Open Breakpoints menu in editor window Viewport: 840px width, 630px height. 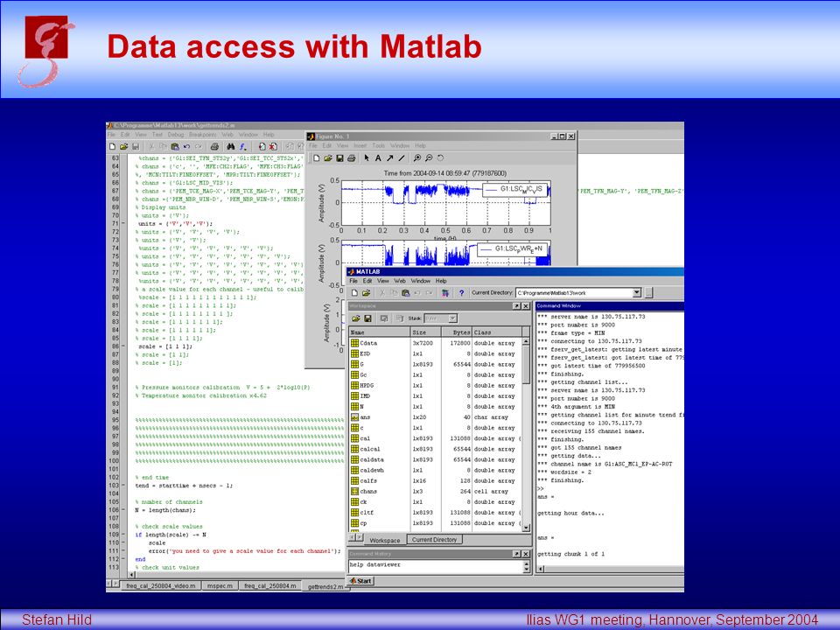click(203, 135)
